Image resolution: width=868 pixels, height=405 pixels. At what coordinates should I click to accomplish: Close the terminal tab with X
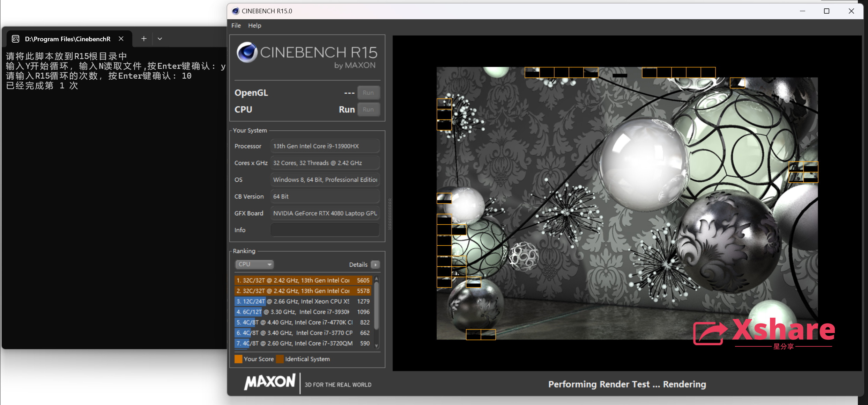[121, 39]
